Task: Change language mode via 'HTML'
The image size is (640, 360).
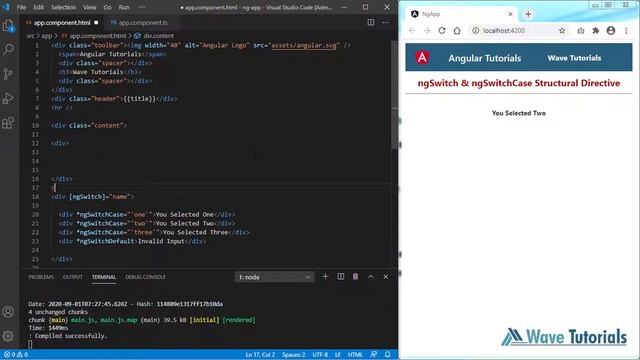Action: point(355,355)
